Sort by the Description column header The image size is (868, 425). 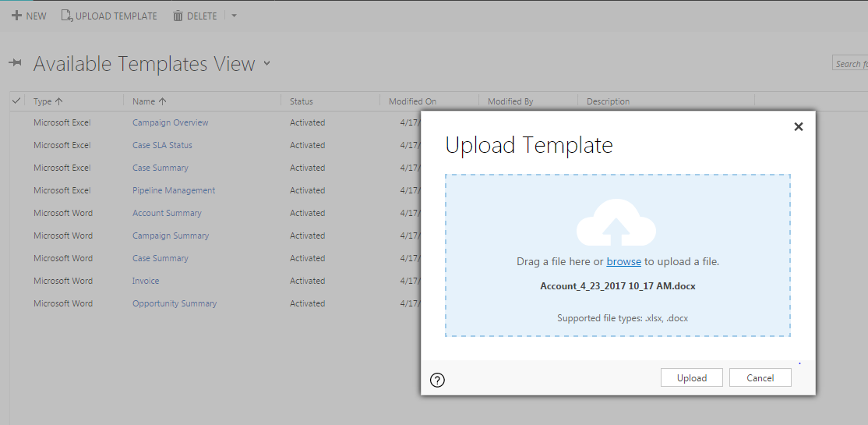click(608, 101)
